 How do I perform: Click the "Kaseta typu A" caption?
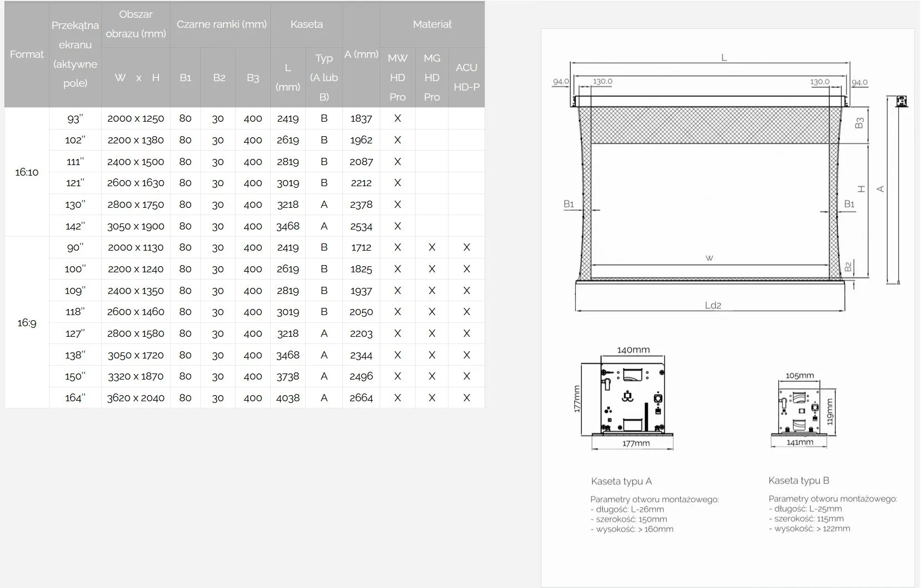[621, 481]
